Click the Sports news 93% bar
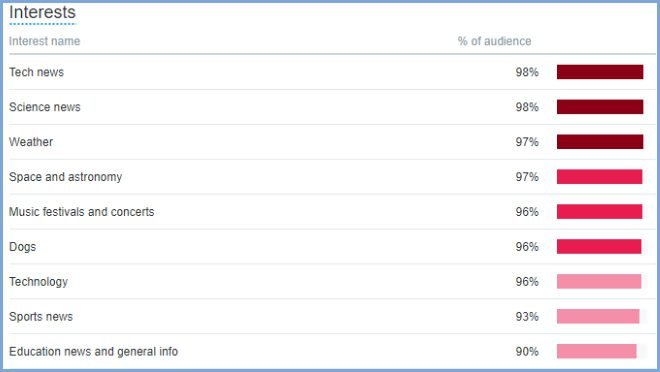Image resolution: width=660 pixels, height=372 pixels. (598, 316)
